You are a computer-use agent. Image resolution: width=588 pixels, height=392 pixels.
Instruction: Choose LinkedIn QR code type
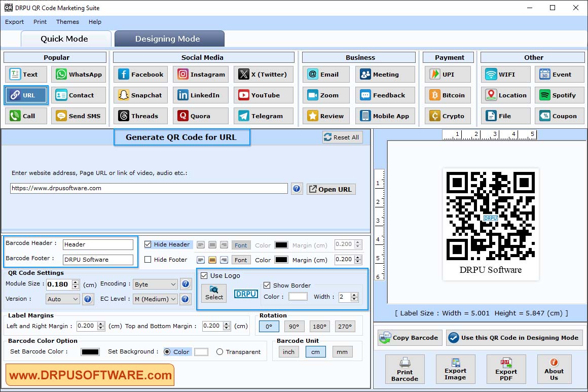[201, 95]
